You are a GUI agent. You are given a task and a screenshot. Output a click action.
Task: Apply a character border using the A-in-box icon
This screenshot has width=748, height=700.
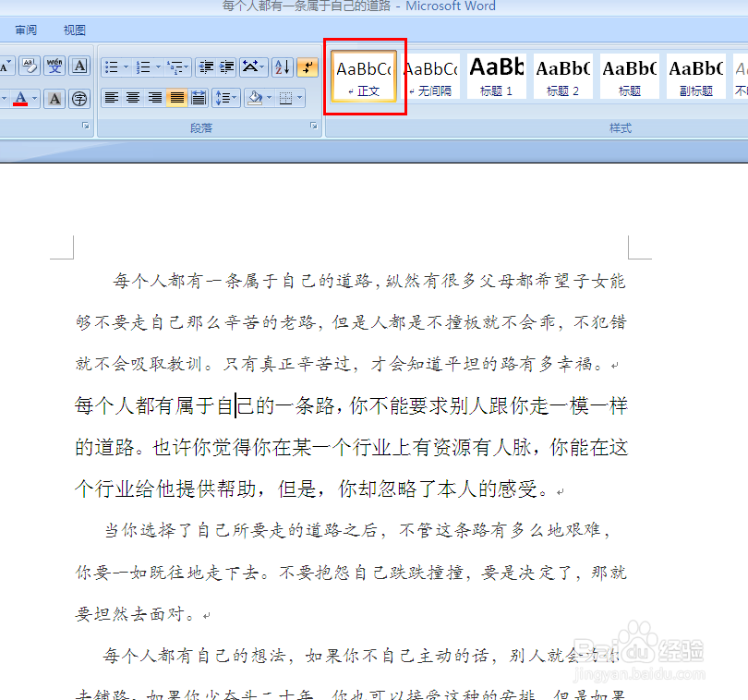79,66
